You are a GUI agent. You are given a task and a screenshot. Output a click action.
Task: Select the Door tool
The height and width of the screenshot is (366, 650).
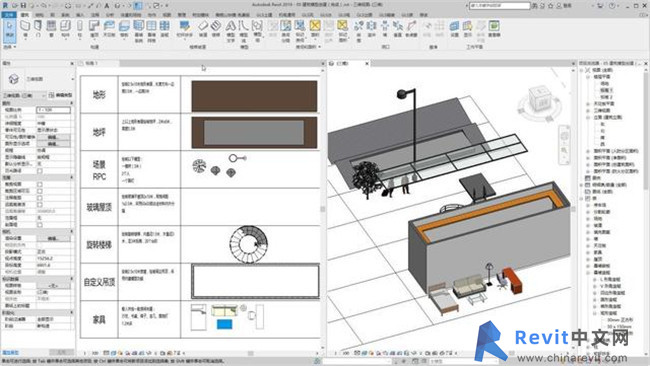point(38,29)
